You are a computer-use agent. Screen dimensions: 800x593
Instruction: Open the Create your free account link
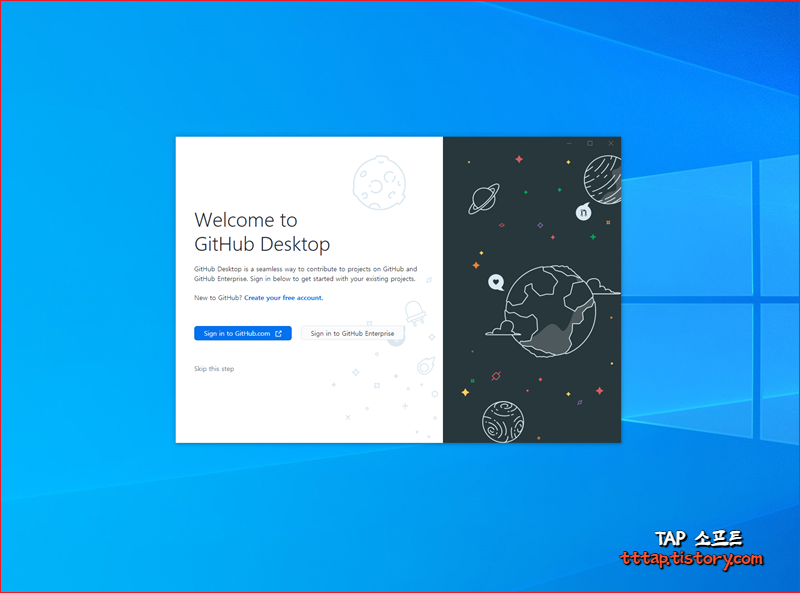(x=284, y=298)
